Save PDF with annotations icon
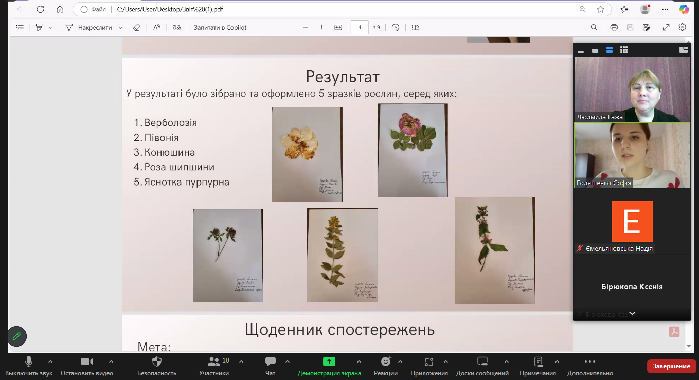The width and height of the screenshot is (699, 380). coord(647,27)
